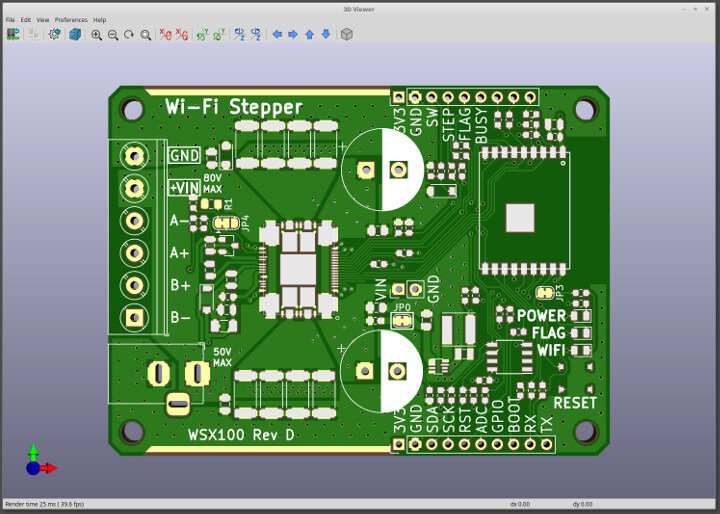Rotate Z clockwise with the first blue Z icon
The height and width of the screenshot is (514, 720).
click(239, 34)
